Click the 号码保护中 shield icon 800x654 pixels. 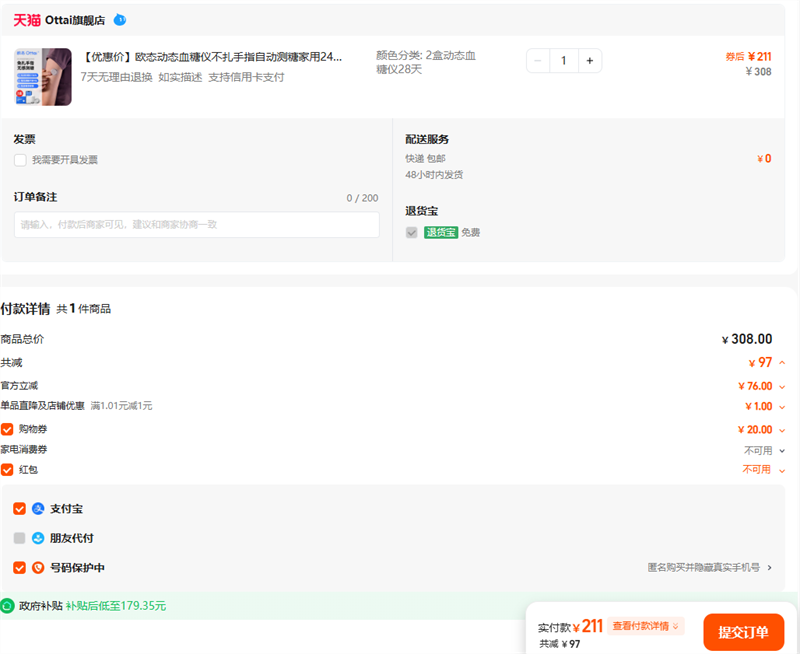pyautogui.click(x=38, y=568)
